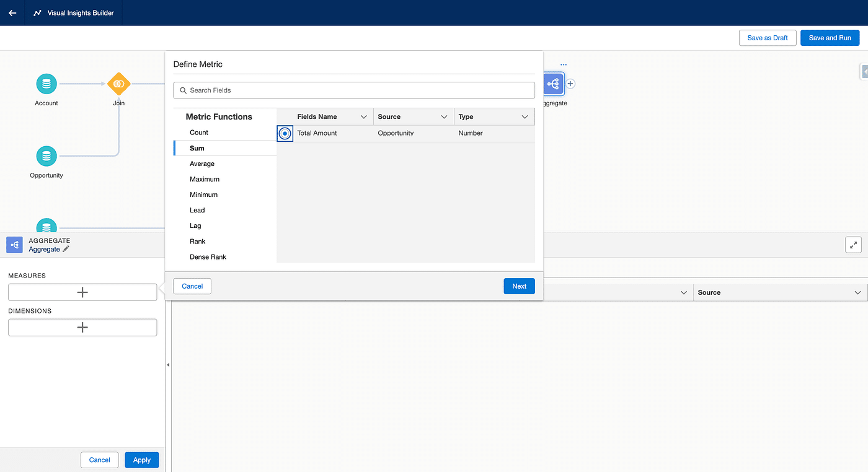Choose the Average metric function
This screenshot has height=472, width=868.
click(202, 164)
